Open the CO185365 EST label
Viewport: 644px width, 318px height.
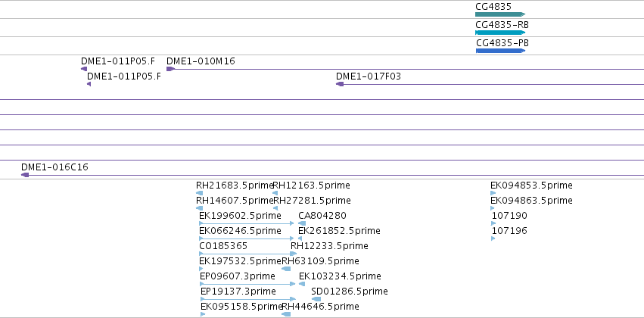[x=223, y=246]
